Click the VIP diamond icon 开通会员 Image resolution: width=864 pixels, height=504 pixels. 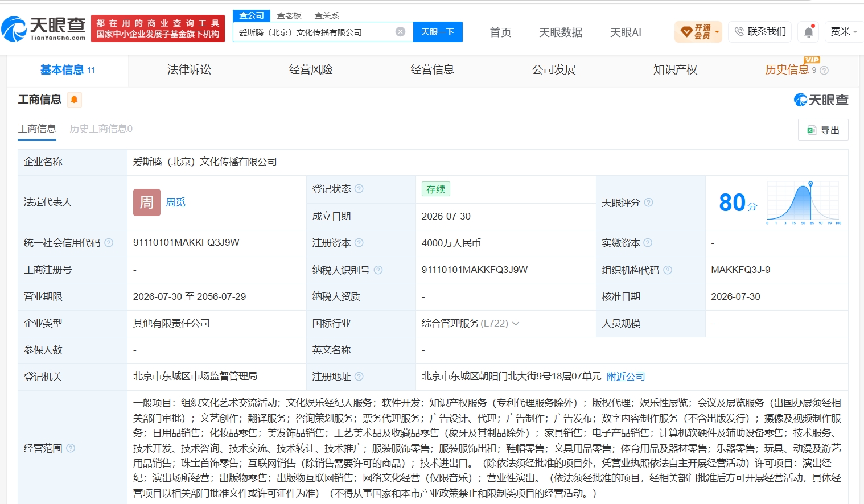(x=687, y=31)
